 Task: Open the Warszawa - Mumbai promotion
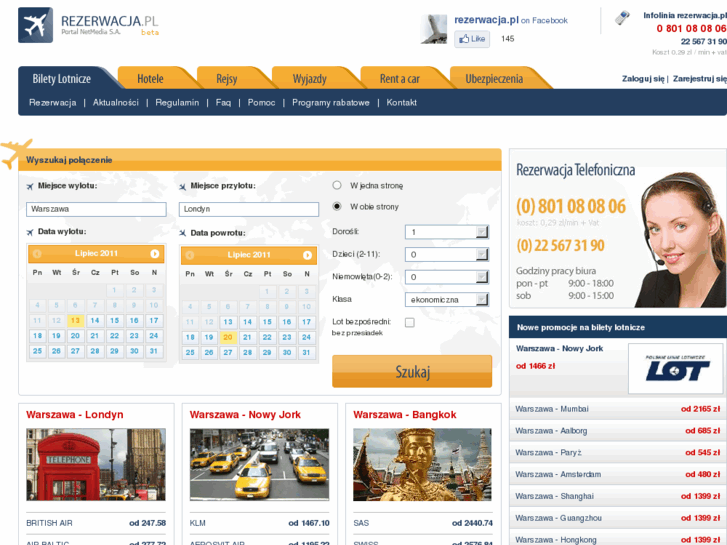(618, 409)
